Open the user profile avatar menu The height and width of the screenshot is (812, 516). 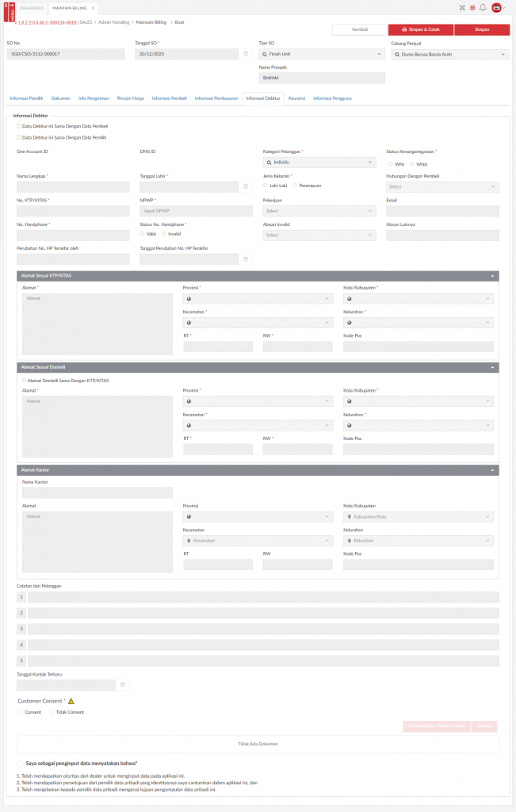tap(496, 7)
